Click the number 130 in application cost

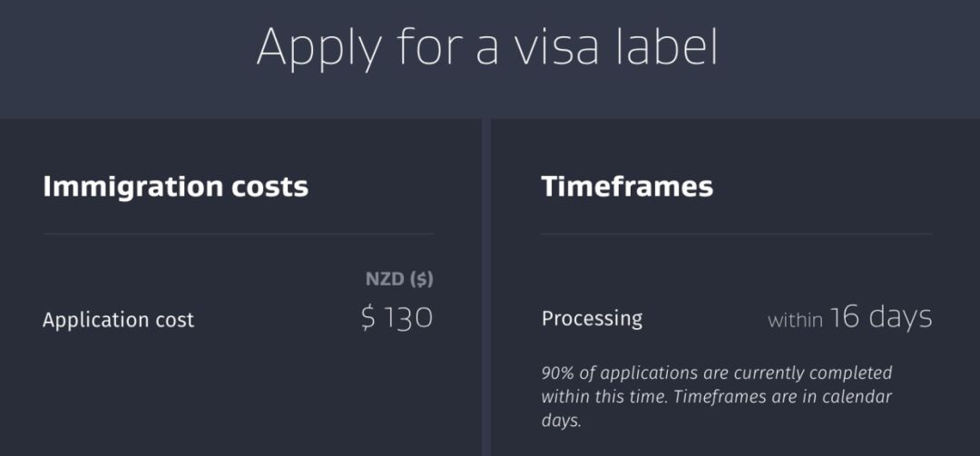[x=407, y=318]
